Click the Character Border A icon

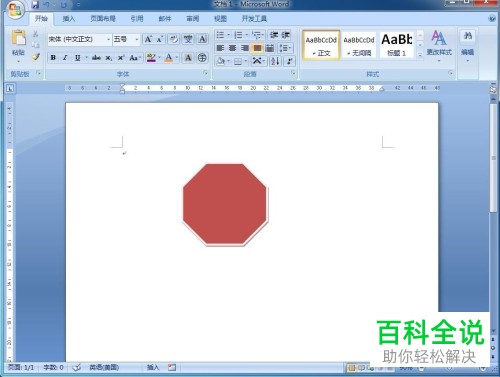202,39
